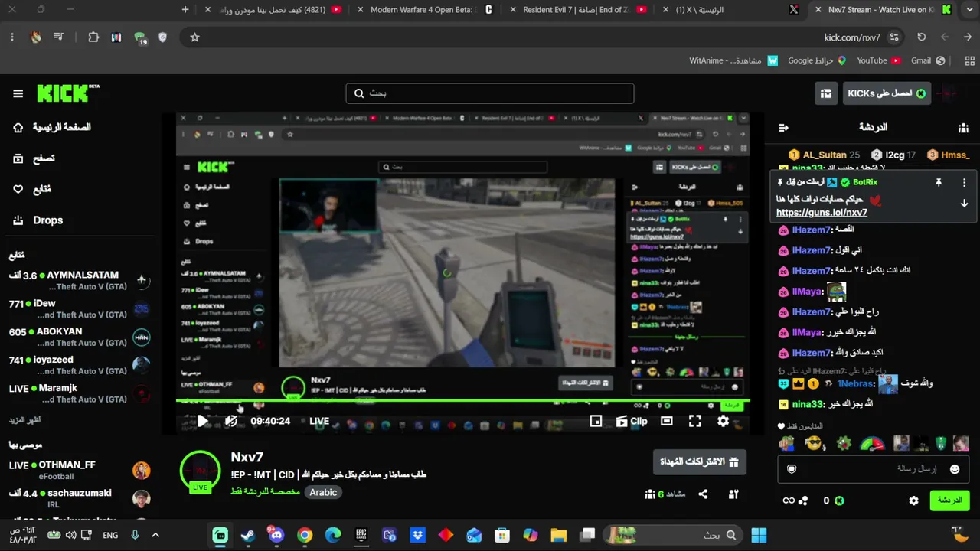The width and height of the screenshot is (980, 551).
Task: Switch to the Resident Evil 7 tab
Action: coord(579,10)
